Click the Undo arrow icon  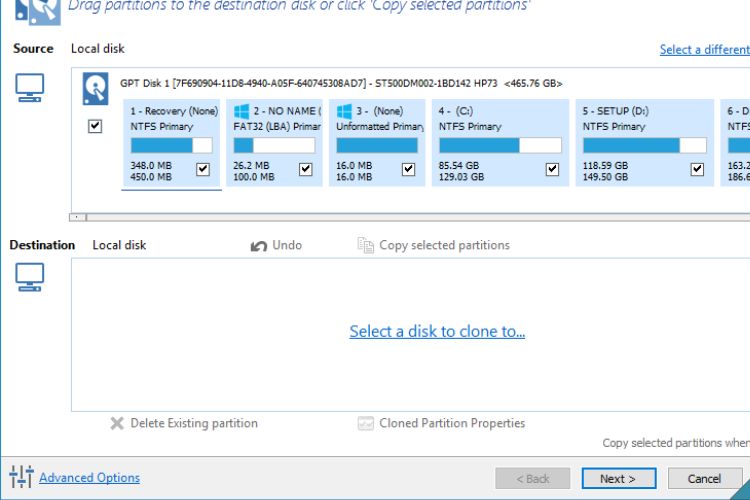coord(259,245)
